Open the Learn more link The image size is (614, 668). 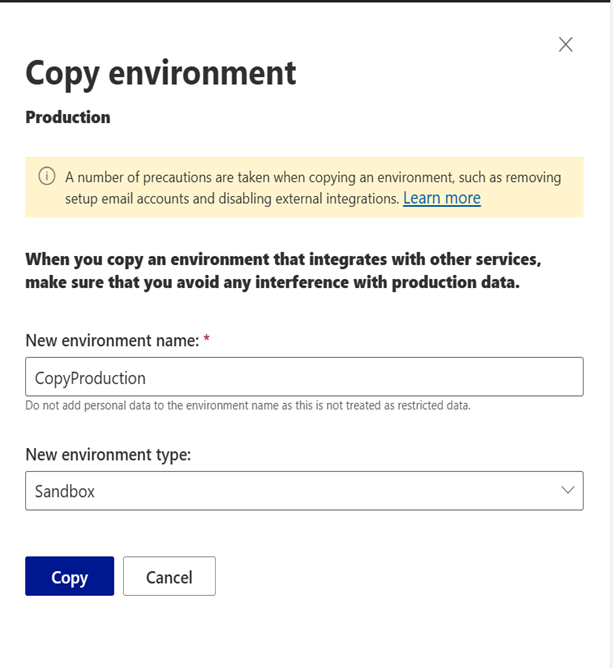[x=441, y=198]
